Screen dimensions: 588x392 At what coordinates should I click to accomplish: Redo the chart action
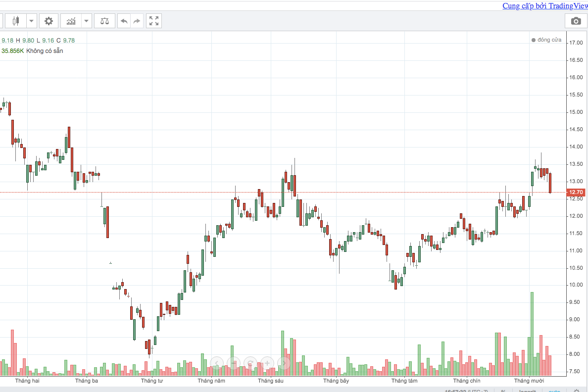(137, 21)
